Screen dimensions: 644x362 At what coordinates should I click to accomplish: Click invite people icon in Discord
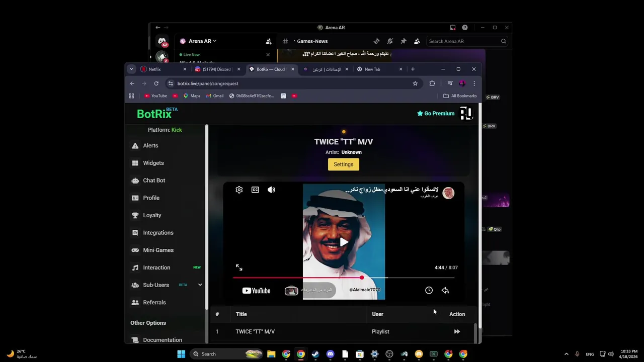coord(269,41)
